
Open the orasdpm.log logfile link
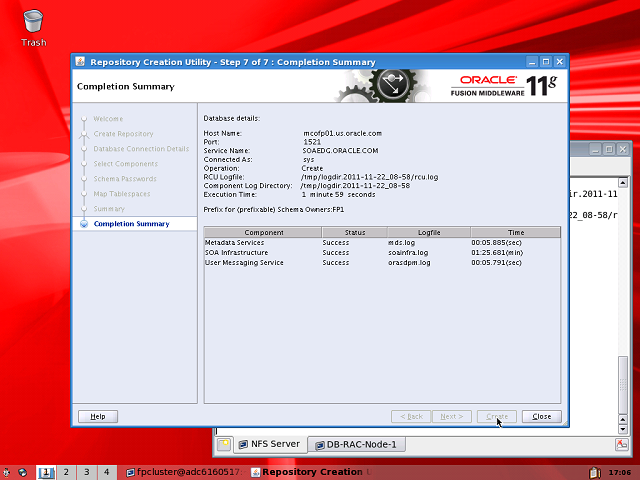(409, 262)
